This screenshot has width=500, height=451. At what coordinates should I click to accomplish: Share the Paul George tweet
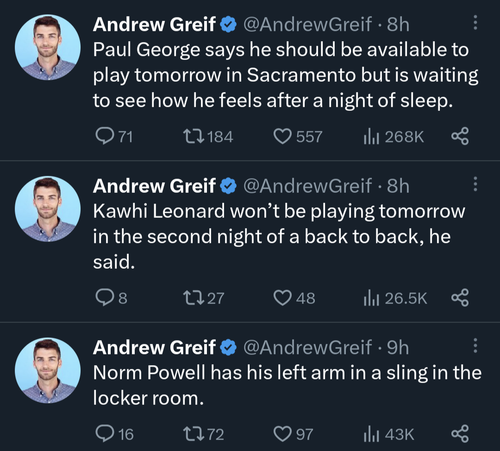pyautogui.click(x=460, y=136)
